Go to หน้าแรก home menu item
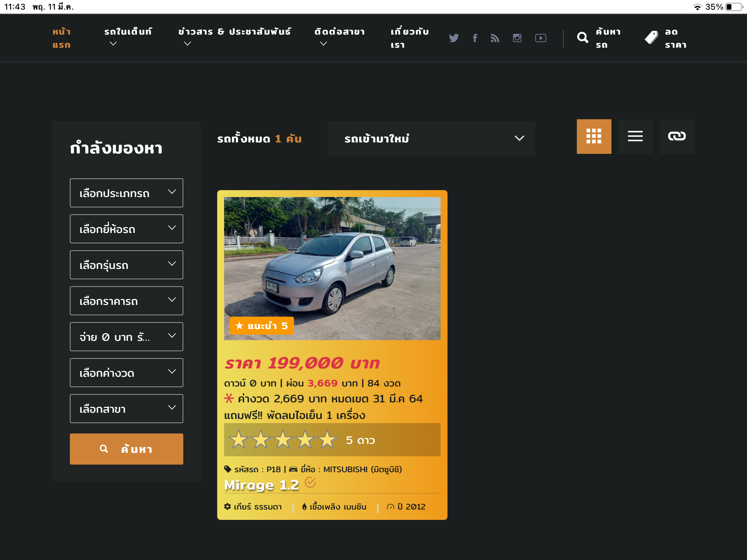Screen dimensions: 747x560 (62, 38)
